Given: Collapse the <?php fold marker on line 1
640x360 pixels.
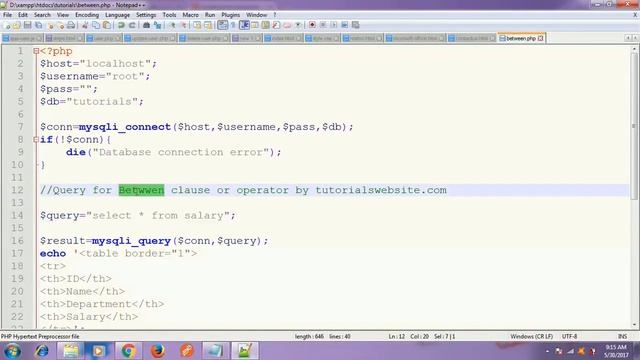Looking at the screenshot, I should coord(36,51).
